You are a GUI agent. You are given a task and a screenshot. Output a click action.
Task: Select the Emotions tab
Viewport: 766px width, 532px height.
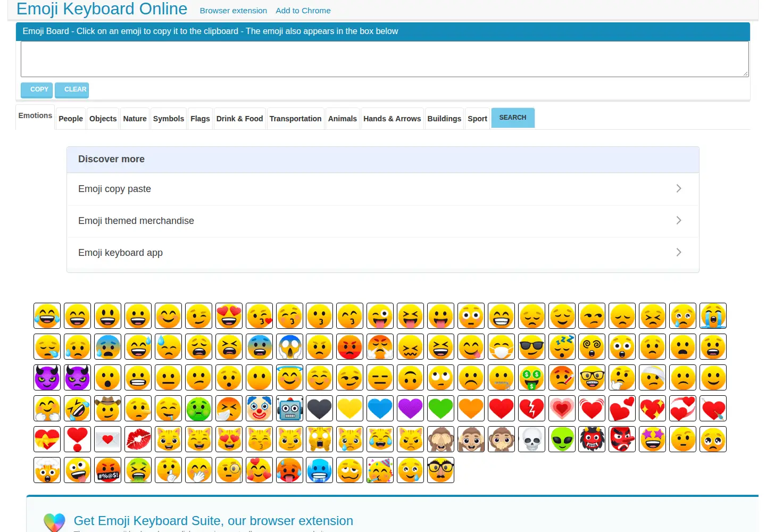tap(35, 116)
